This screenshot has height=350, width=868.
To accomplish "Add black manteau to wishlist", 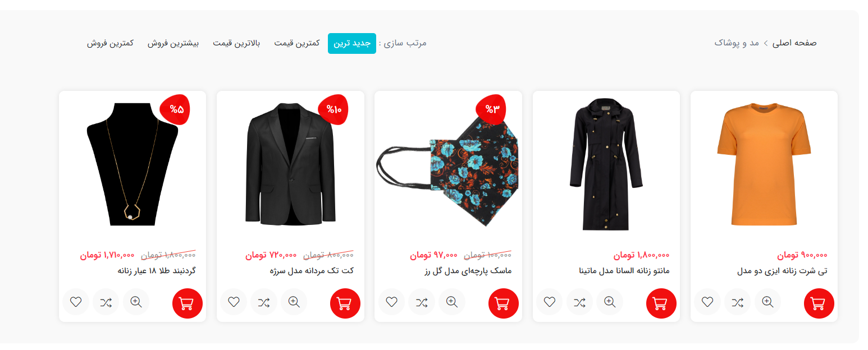I will click(x=550, y=302).
